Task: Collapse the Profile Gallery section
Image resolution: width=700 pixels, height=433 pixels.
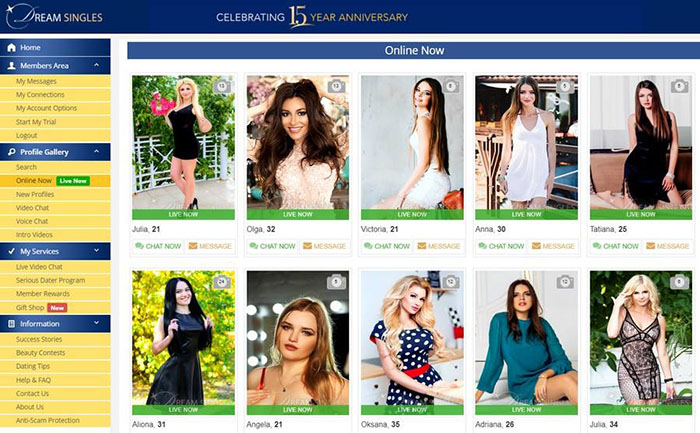Action: (96, 152)
